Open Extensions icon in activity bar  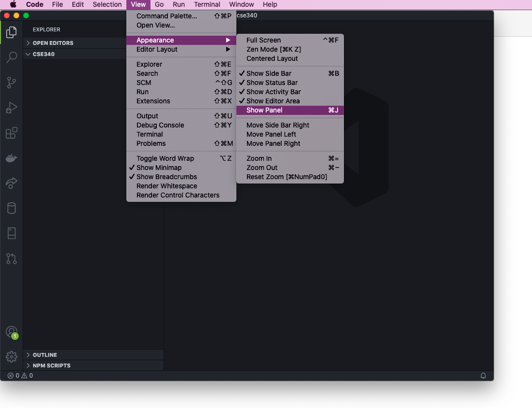coord(12,133)
